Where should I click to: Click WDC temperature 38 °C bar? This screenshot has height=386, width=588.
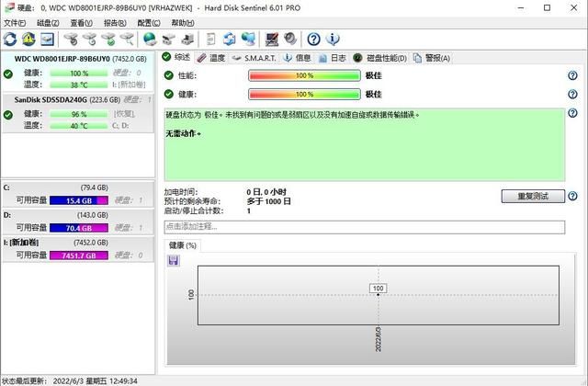click(x=79, y=85)
